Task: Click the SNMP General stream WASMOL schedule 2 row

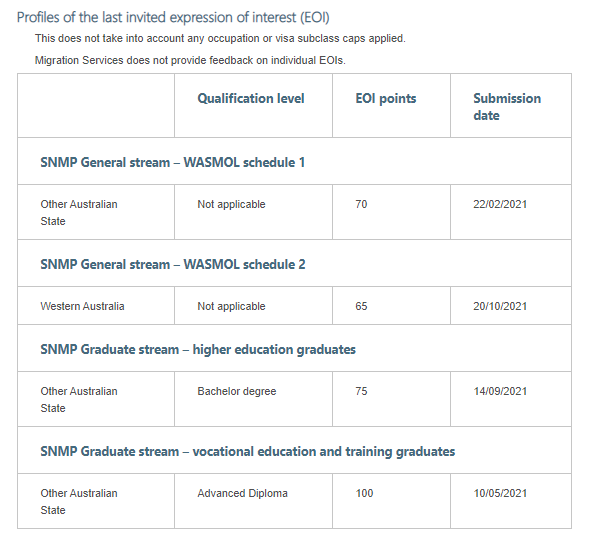Action: tap(294, 263)
